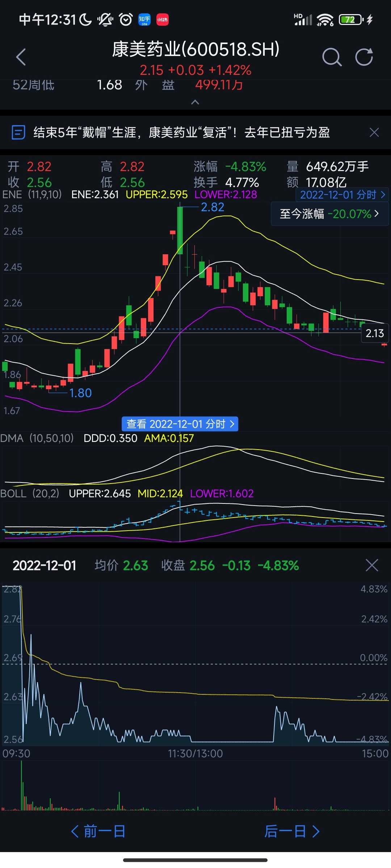The image size is (391, 868).
Task: Open news headline about 康美药业 复活
Action: (181, 132)
